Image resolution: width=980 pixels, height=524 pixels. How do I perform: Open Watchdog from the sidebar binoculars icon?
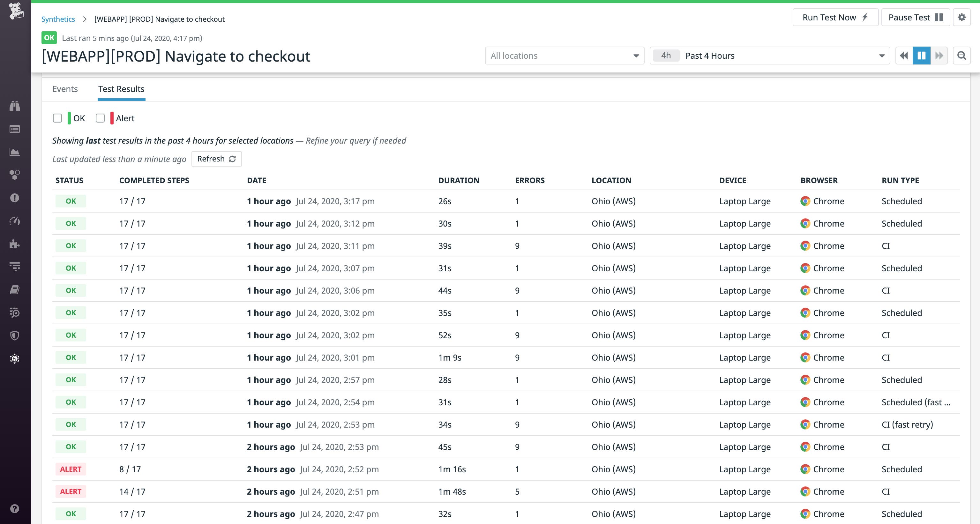[x=15, y=106]
